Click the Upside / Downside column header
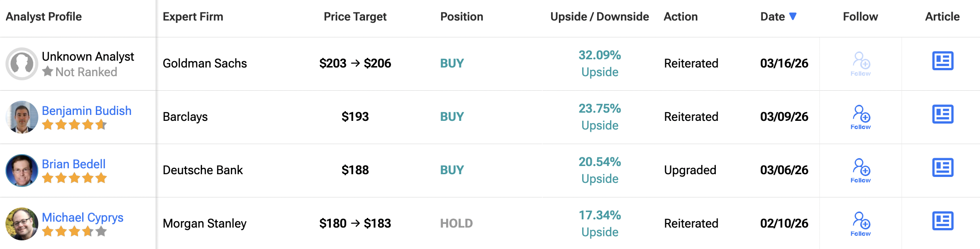This screenshot has height=249, width=980. click(x=599, y=17)
